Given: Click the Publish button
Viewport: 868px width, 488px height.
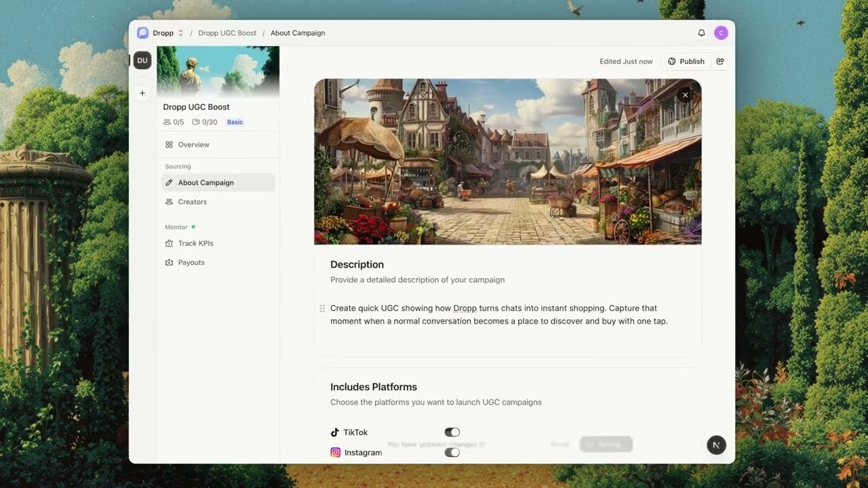Looking at the screenshot, I should click(686, 61).
